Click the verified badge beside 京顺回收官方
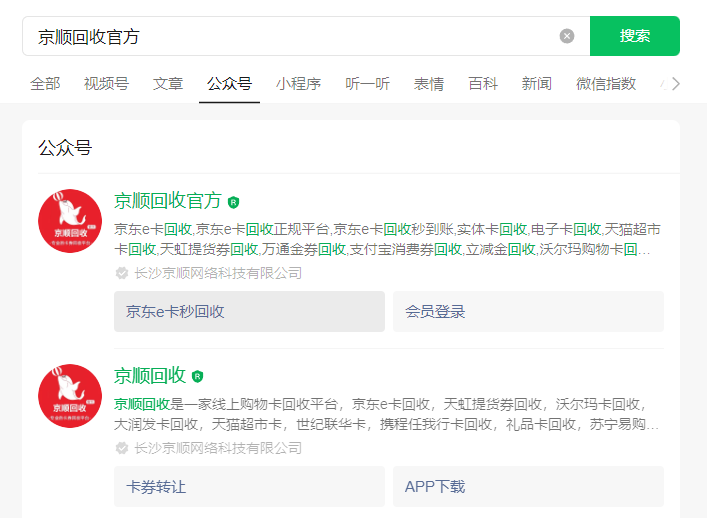The height and width of the screenshot is (518, 707). (x=234, y=202)
